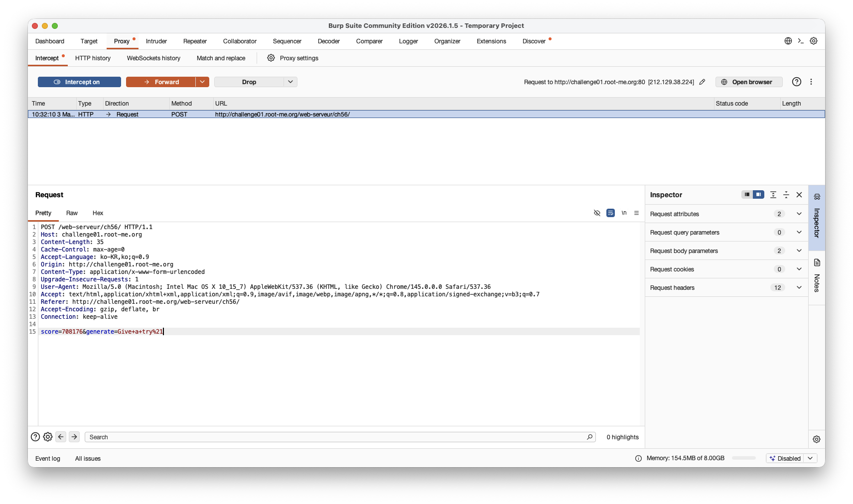Open Comparer tab
Image resolution: width=853 pixels, height=504 pixels.
[x=369, y=41]
